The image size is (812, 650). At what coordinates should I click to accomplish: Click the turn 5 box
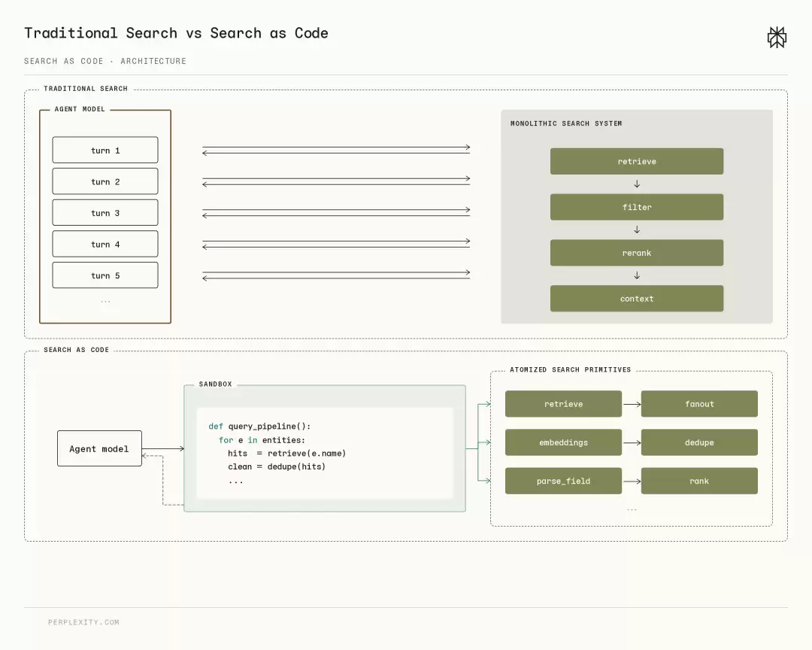pos(105,275)
